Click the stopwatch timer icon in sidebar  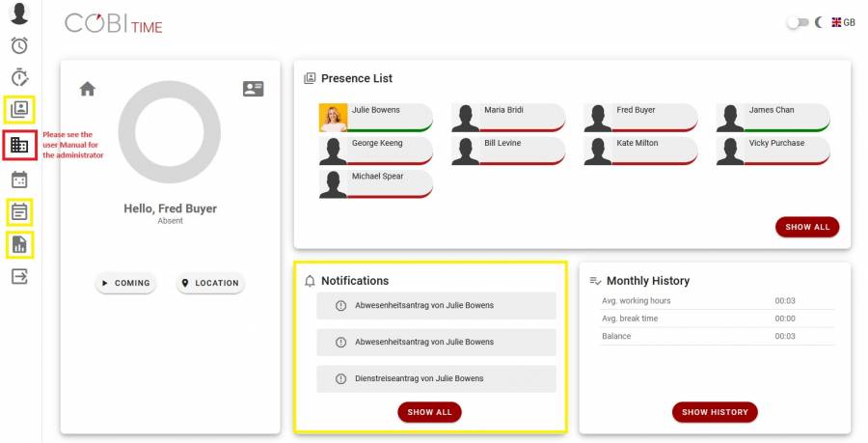19,77
